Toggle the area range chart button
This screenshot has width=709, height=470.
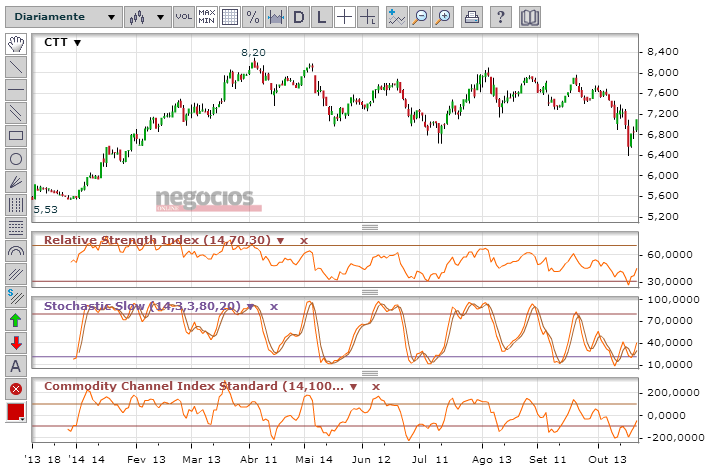[276, 17]
